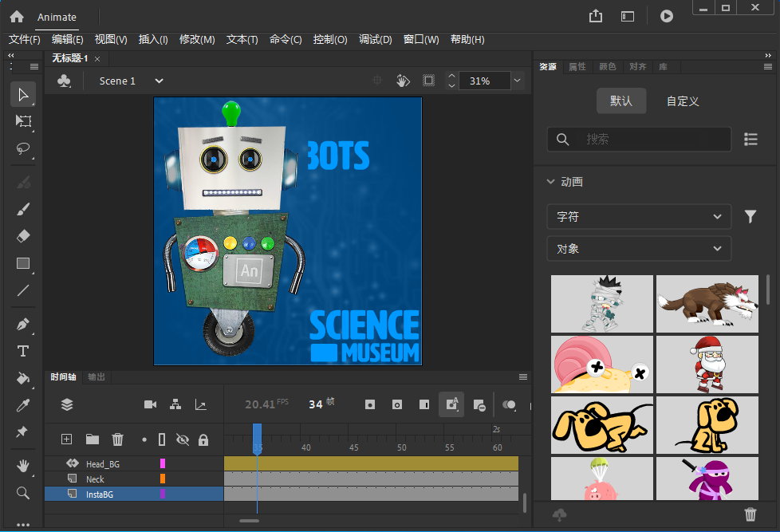
Task: Open the timeline panel options menu
Action: pos(523,376)
